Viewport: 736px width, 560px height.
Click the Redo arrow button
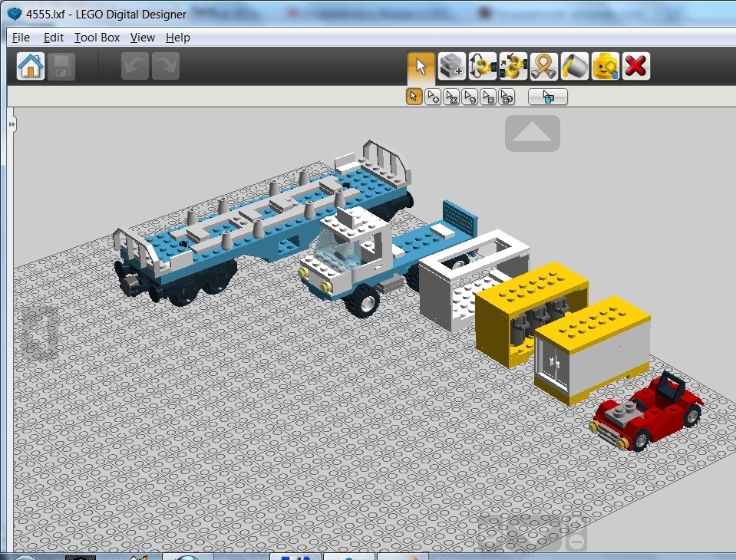[x=165, y=66]
